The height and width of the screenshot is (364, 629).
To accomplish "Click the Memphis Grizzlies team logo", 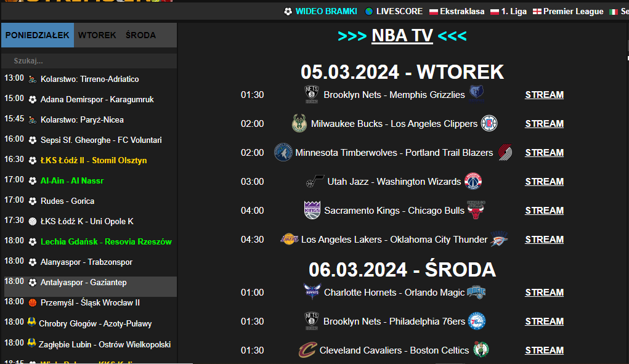I will click(x=477, y=94).
